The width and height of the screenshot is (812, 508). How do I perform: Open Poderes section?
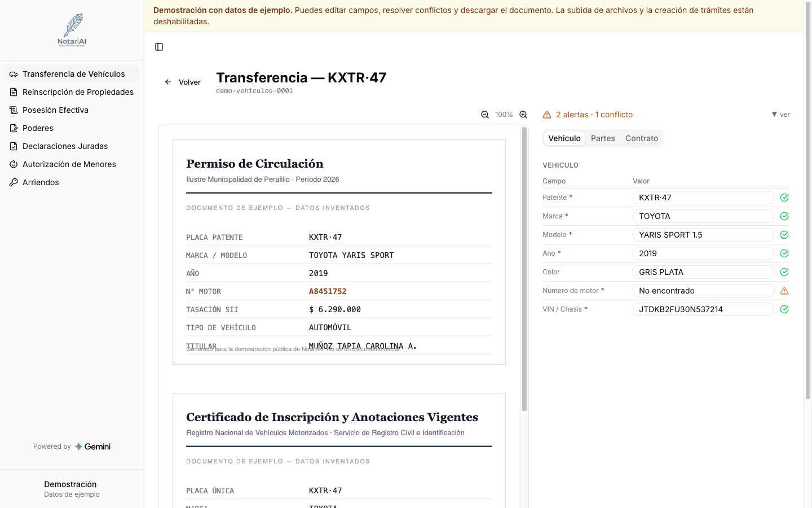72,128
